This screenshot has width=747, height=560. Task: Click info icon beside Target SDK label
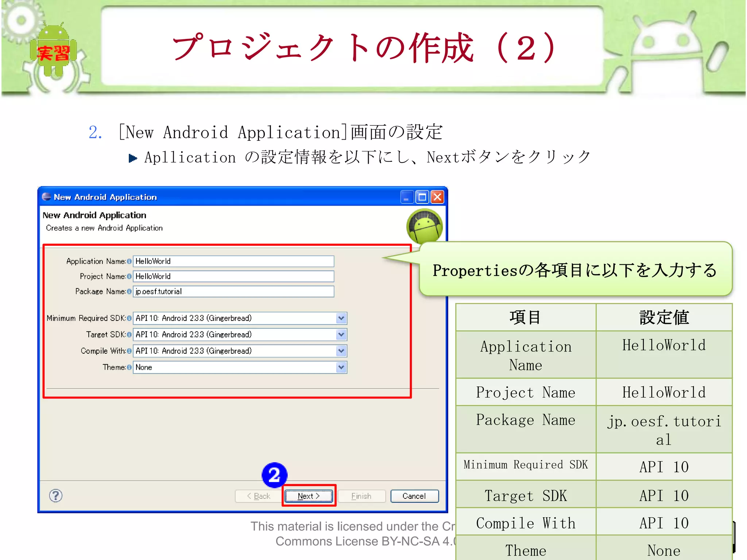[129, 335]
